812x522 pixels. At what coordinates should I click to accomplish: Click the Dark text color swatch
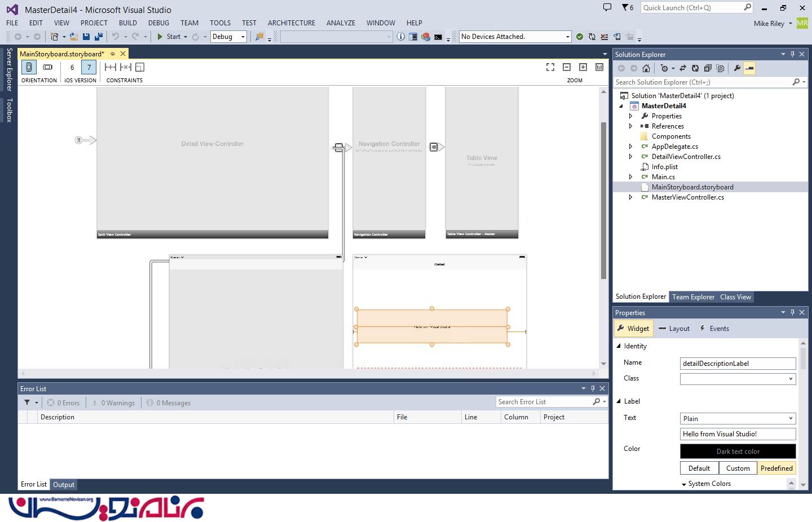click(738, 451)
